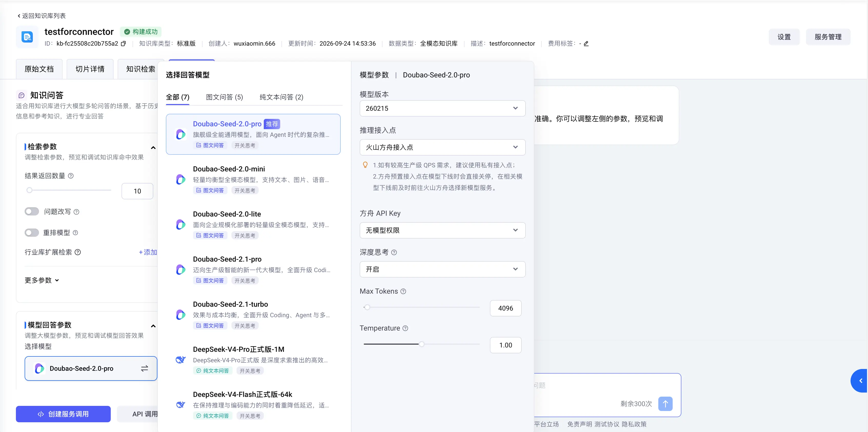Collapse the 模型回答参数 section
868x432 pixels.
[153, 326]
